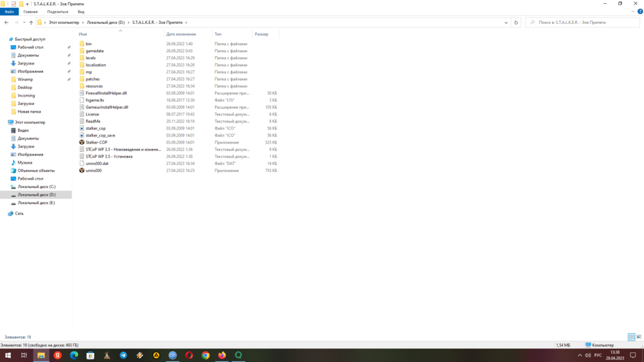This screenshot has width=644, height=362.
Task: Open the Файл ribbon tab
Action: coord(9,12)
